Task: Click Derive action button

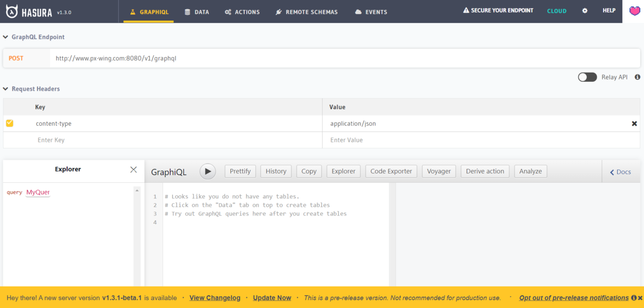Action: coord(485,171)
